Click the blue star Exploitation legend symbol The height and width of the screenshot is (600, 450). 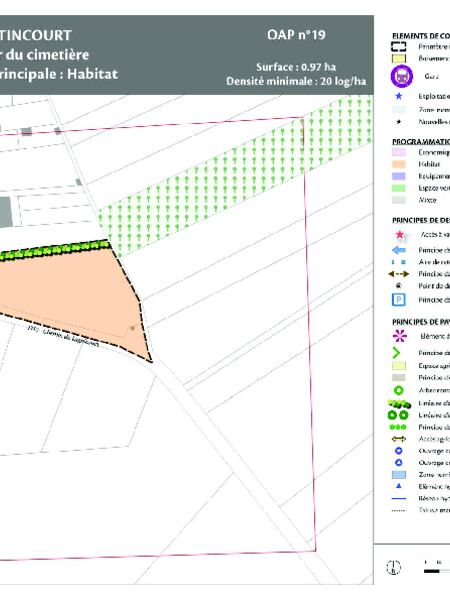[x=399, y=96]
